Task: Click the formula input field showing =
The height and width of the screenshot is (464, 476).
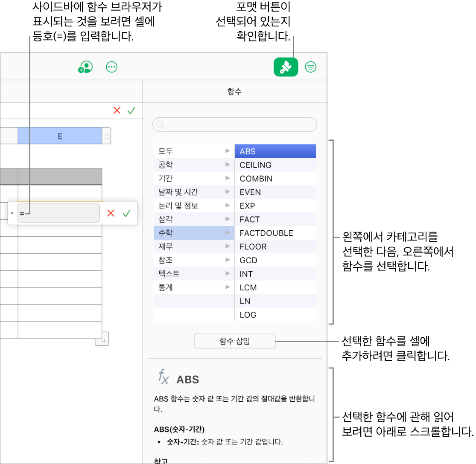Action: click(x=58, y=213)
